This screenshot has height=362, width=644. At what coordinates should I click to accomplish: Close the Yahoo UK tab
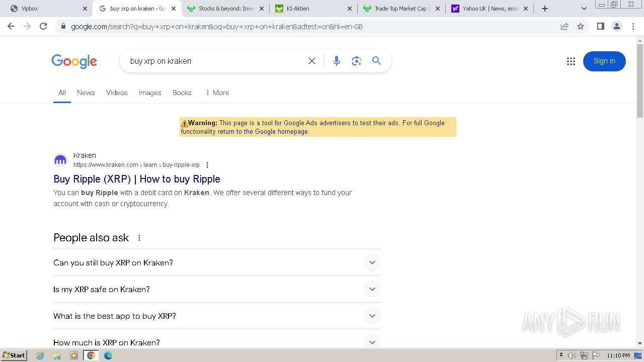[526, 9]
